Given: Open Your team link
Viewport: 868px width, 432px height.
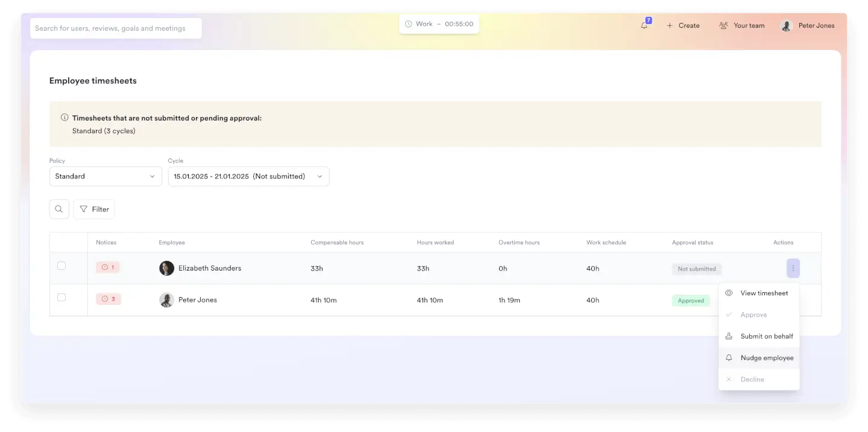Looking at the screenshot, I should (x=741, y=25).
